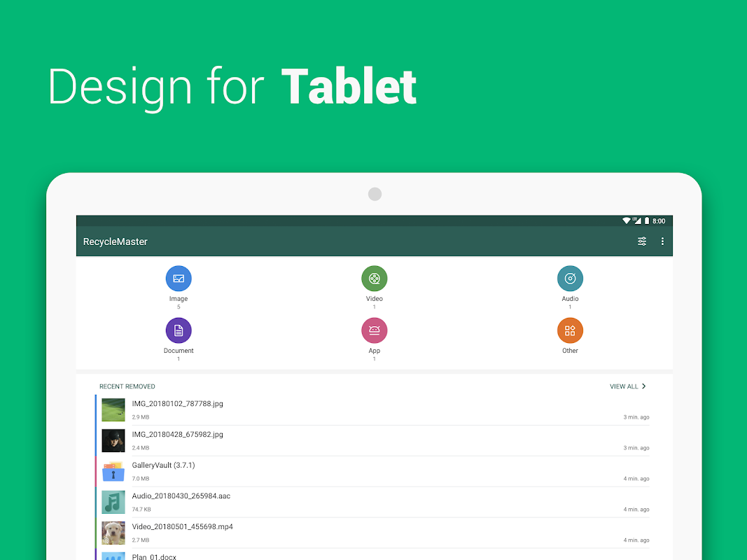Open the three-dot overflow menu
747x560 pixels.
click(662, 241)
